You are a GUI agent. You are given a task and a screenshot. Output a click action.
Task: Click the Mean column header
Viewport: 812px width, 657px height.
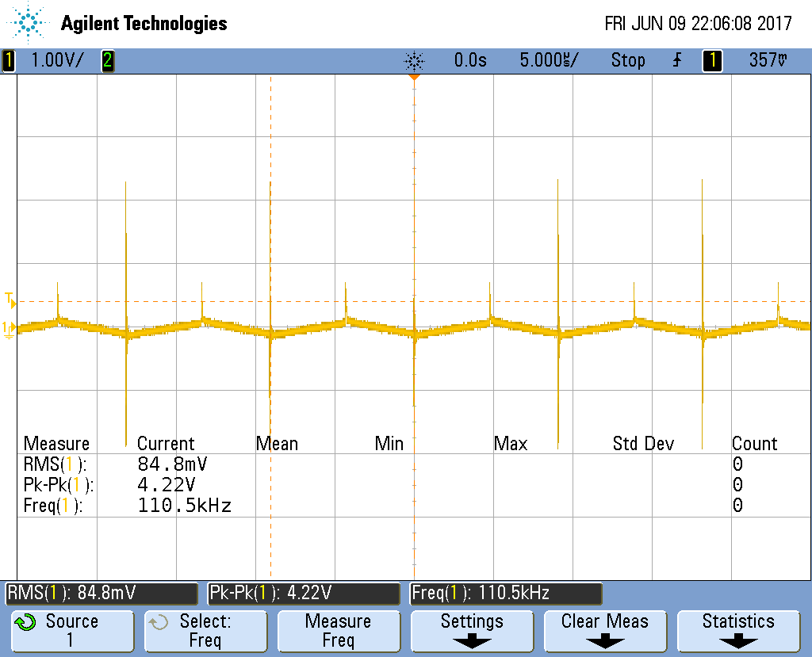point(277,444)
